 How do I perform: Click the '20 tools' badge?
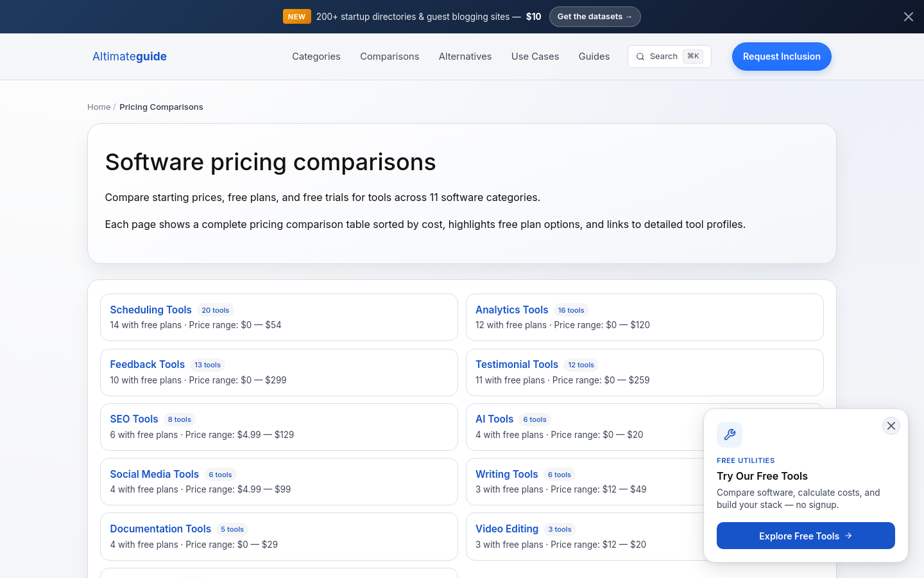(x=216, y=310)
